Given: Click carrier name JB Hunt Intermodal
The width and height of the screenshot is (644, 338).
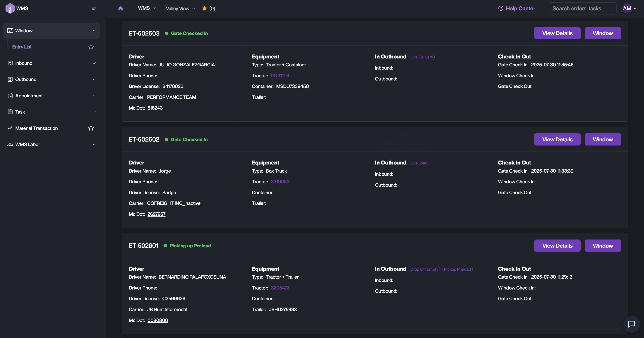Looking at the screenshot, I should point(167,309).
